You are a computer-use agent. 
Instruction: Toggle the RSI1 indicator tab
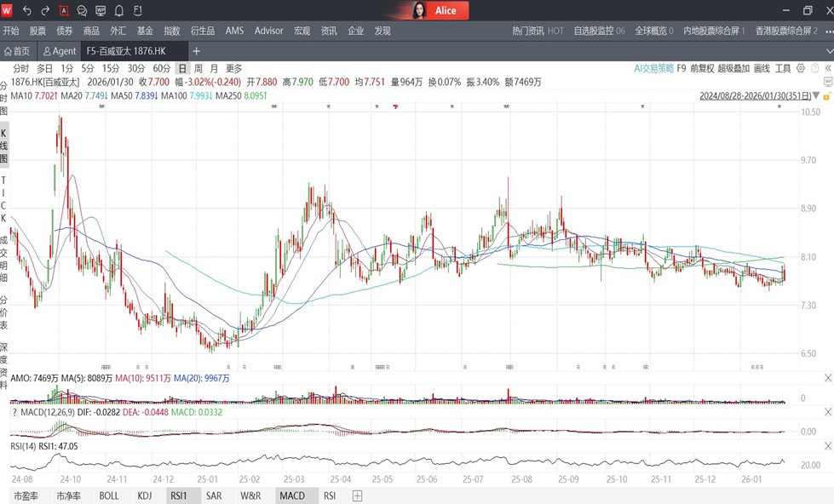(178, 495)
